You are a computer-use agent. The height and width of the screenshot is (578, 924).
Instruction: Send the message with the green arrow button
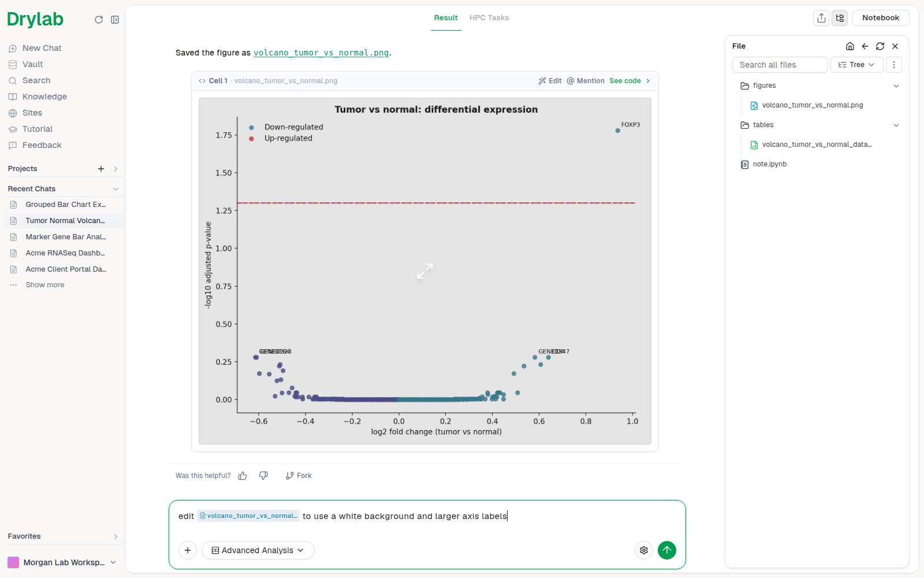pos(667,550)
